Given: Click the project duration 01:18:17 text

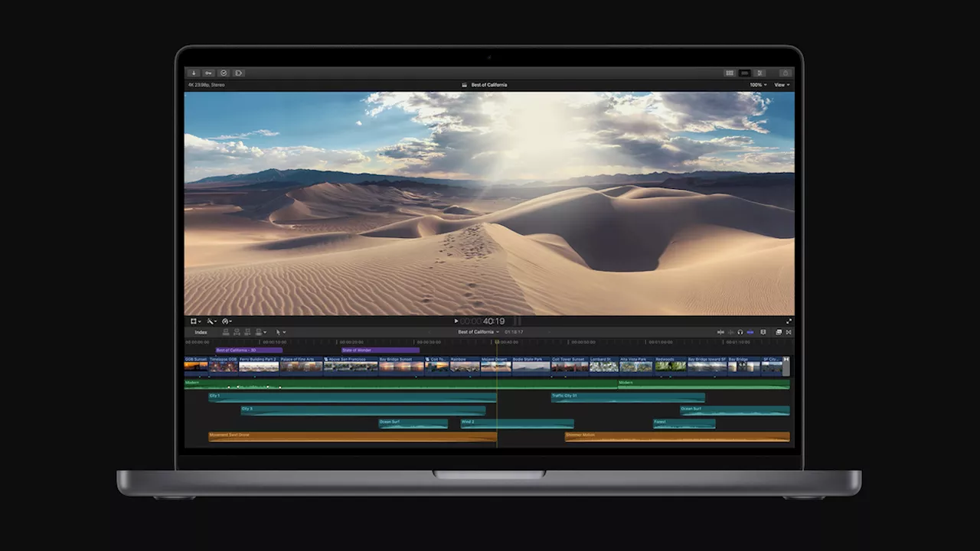Looking at the screenshot, I should coord(514,332).
